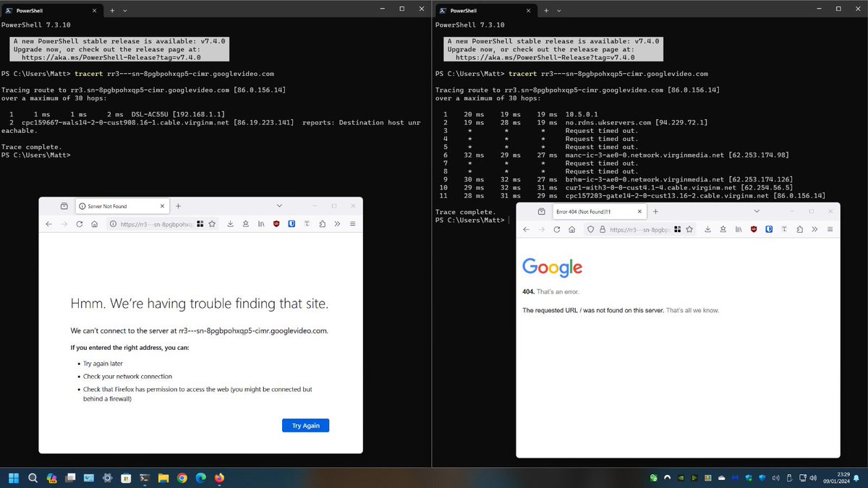Open Firefox from taskbar
The image size is (868, 488).
[219, 478]
